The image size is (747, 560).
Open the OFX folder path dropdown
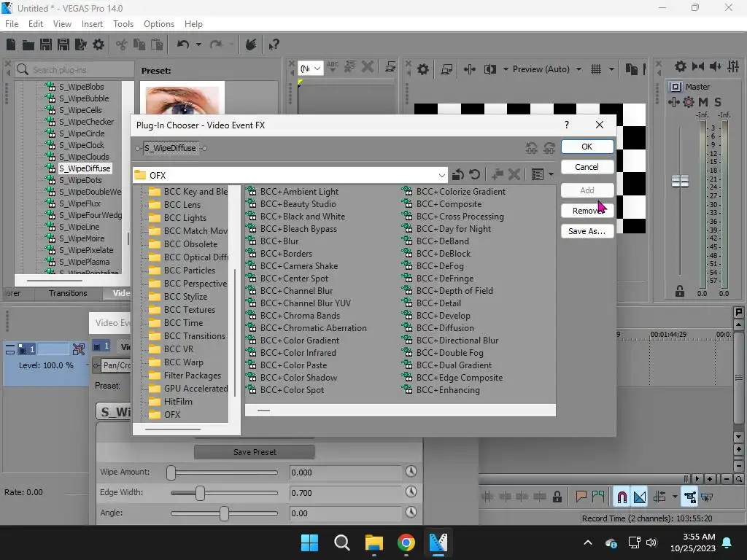tap(441, 175)
